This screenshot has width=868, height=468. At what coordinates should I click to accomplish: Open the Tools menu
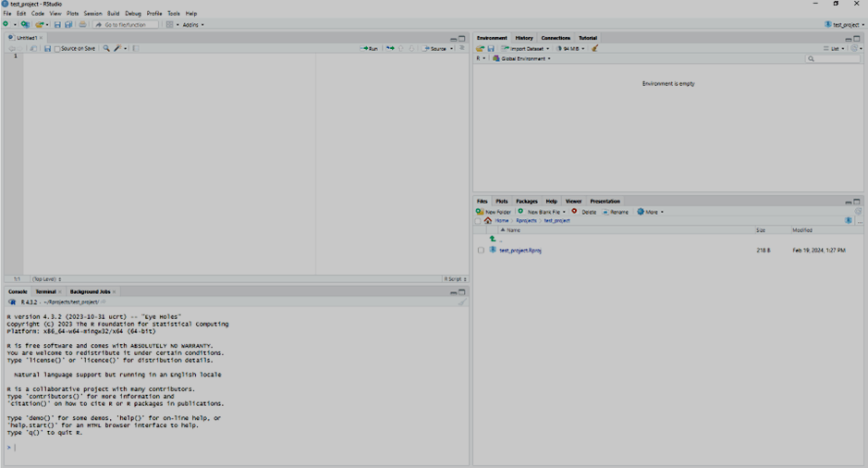coord(174,13)
